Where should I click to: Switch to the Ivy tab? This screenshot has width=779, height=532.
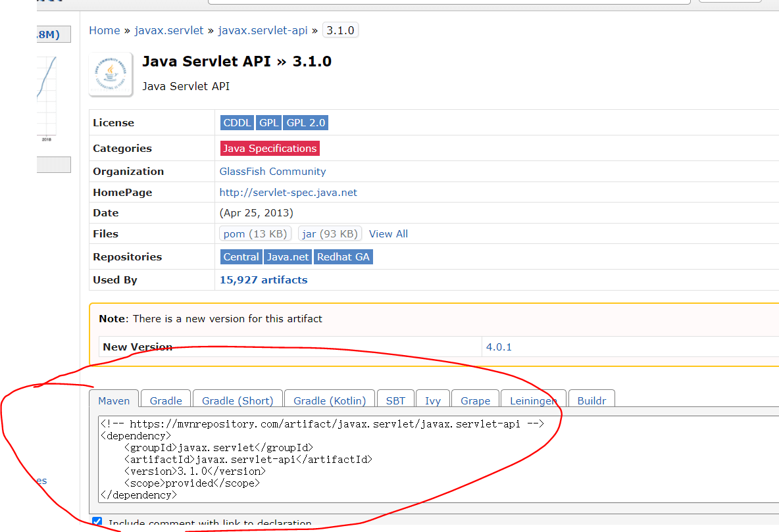(433, 400)
